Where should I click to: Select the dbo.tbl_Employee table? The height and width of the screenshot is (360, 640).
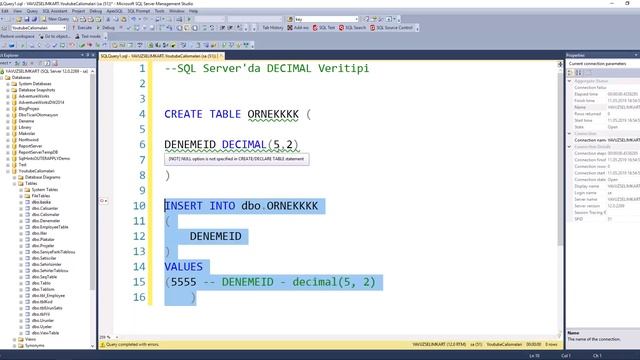[48, 296]
